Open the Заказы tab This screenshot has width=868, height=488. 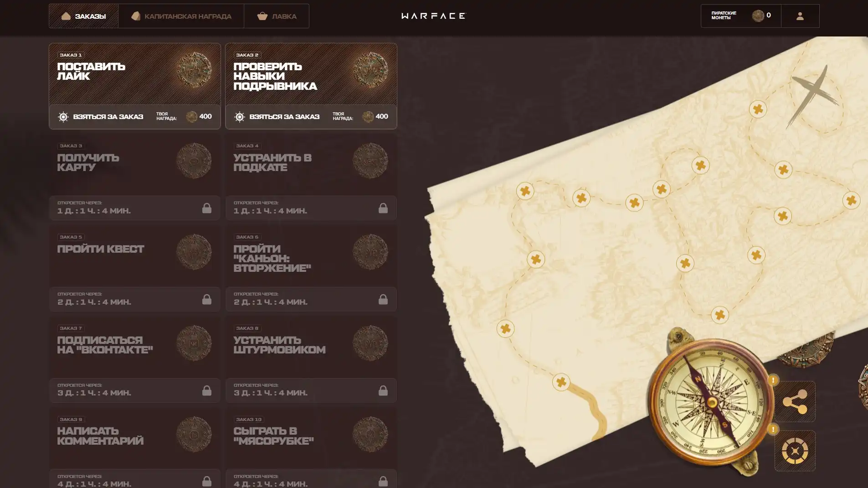83,16
